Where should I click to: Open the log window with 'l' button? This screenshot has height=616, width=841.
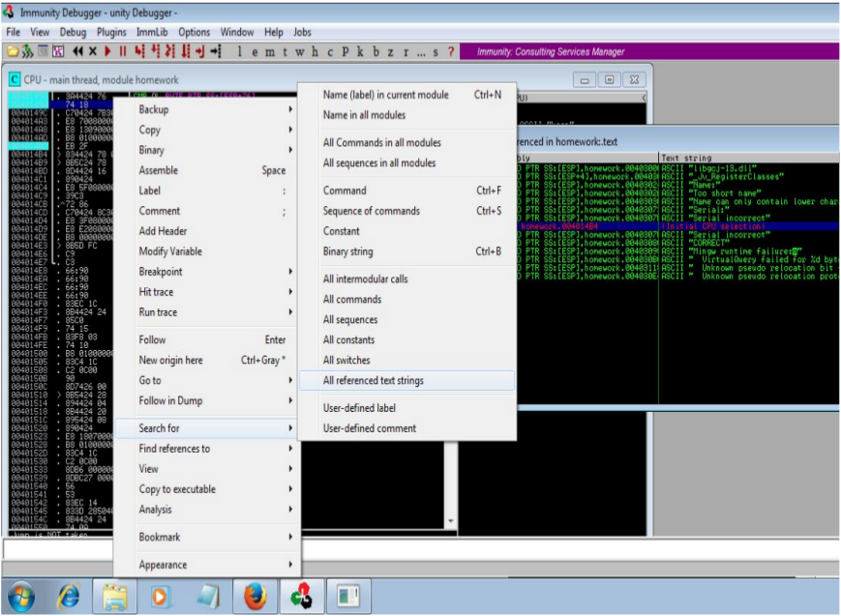pyautogui.click(x=240, y=51)
